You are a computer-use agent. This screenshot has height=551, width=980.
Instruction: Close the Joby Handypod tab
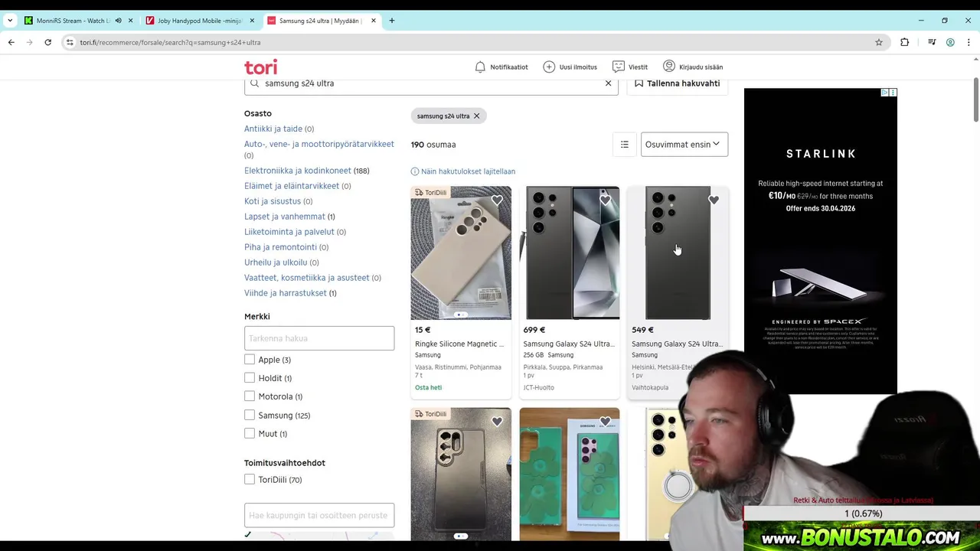[252, 21]
